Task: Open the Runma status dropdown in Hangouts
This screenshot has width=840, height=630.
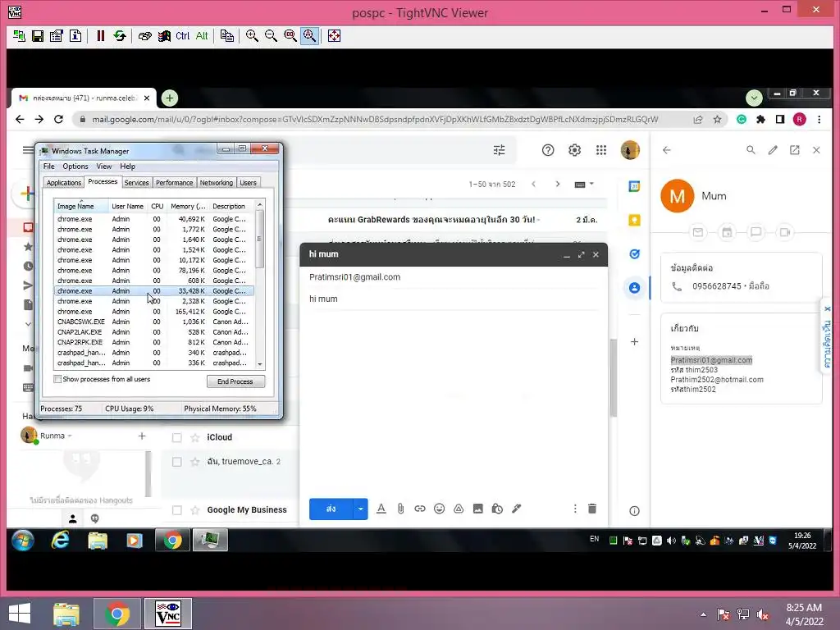Action: (70, 436)
